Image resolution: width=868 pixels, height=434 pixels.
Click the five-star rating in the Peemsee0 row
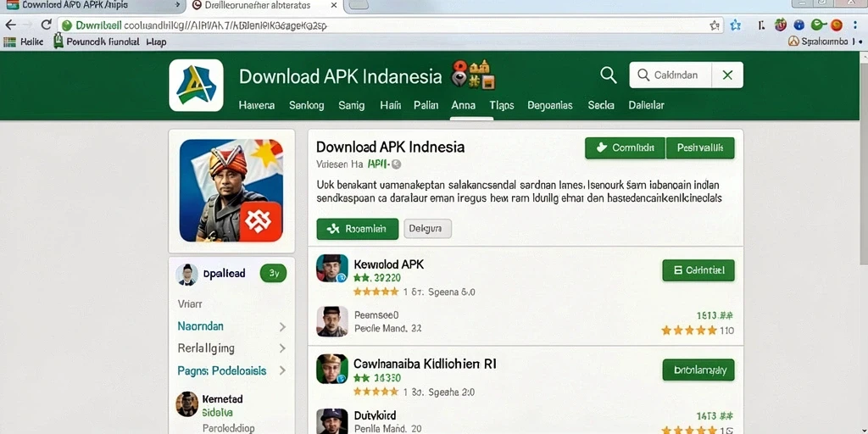point(690,331)
